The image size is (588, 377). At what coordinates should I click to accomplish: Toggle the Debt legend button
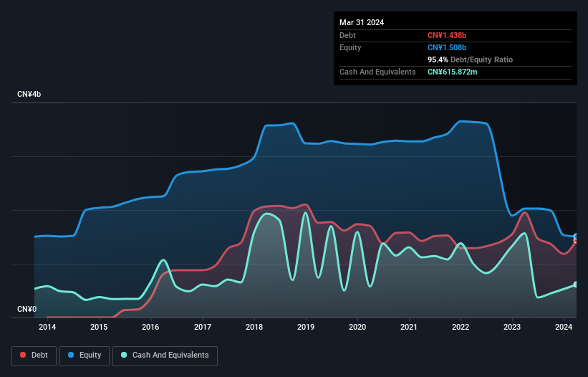(x=34, y=355)
